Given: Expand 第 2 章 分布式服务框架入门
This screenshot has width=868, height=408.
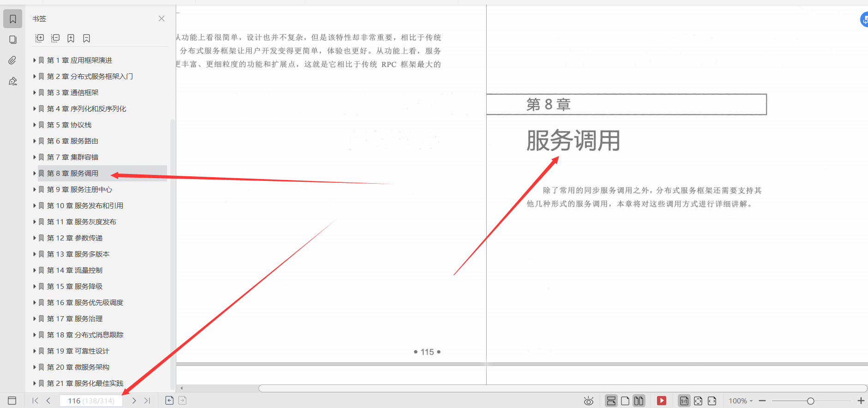Looking at the screenshot, I should click(x=34, y=77).
